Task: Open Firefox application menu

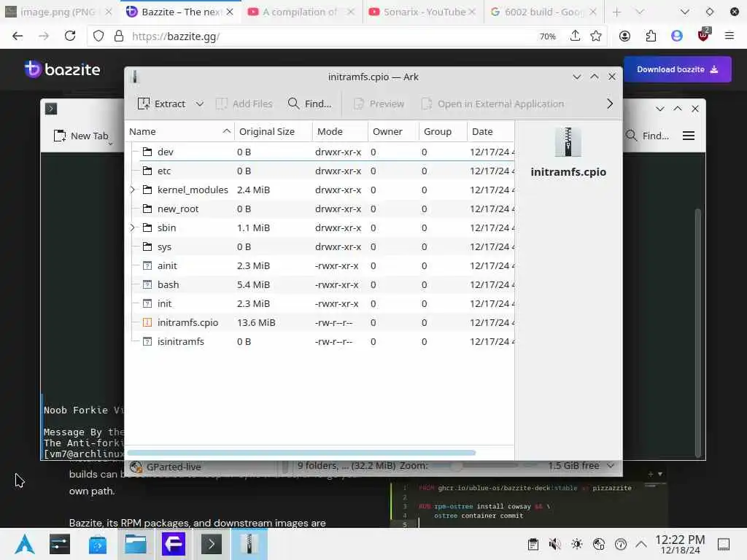Action: coord(729,36)
